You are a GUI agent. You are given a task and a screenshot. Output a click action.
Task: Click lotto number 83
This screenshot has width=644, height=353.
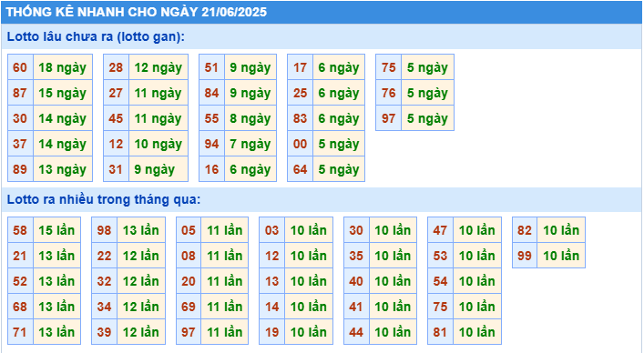300,118
